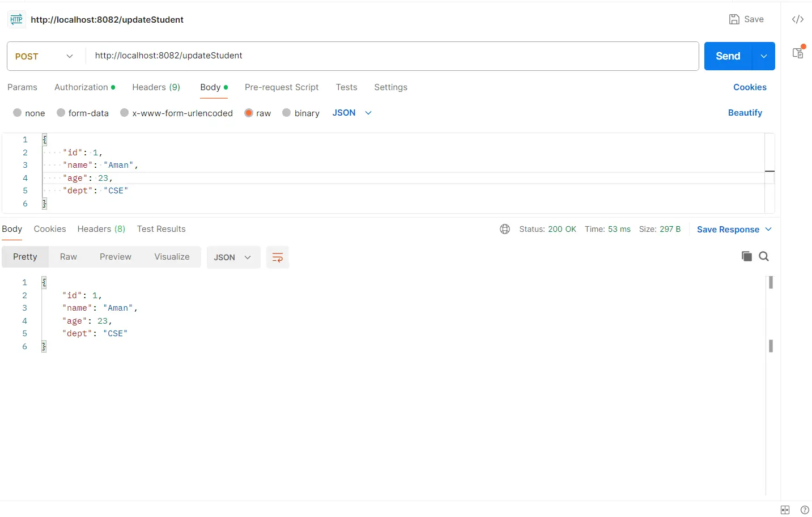Copy the response body using the copy icon
Image resolution: width=812 pixels, height=517 pixels.
coord(746,256)
